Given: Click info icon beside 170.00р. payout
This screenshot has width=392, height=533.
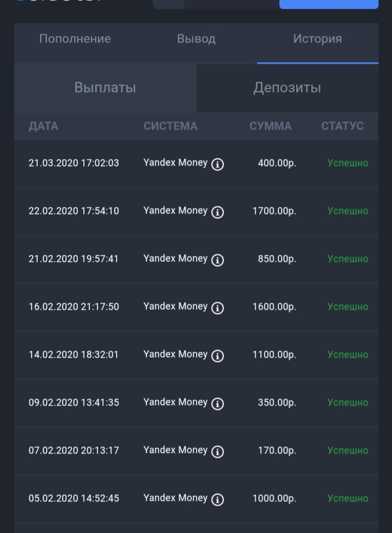Looking at the screenshot, I should pyautogui.click(x=217, y=452).
